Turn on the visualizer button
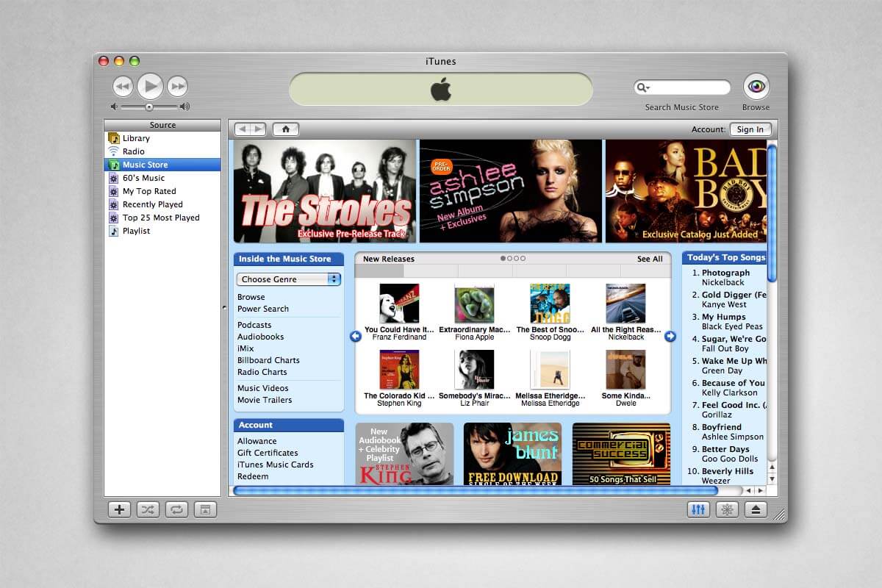Viewport: 882px width, 588px height. (728, 509)
